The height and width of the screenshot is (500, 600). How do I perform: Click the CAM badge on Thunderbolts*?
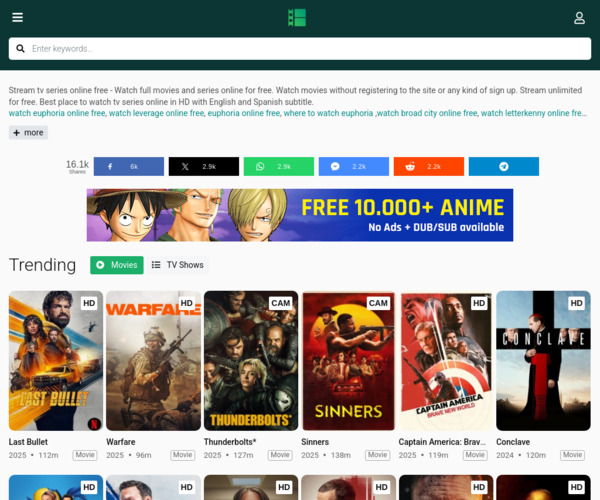281,303
